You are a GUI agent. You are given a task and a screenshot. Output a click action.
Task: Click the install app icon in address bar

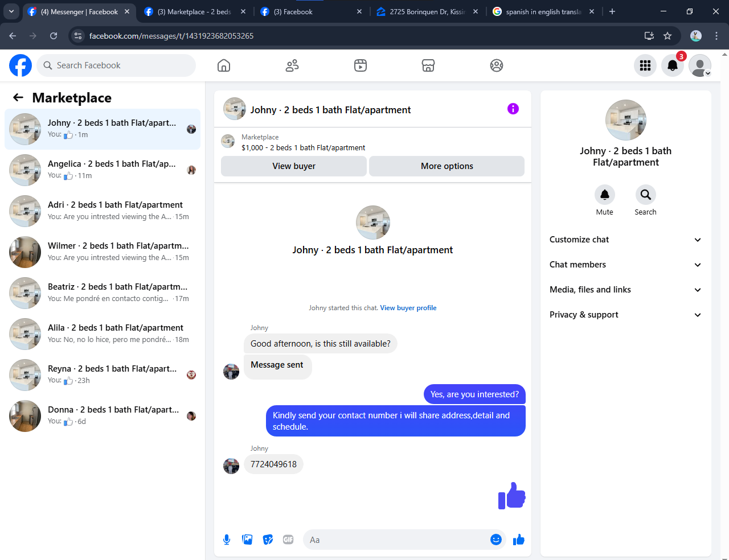pyautogui.click(x=649, y=36)
